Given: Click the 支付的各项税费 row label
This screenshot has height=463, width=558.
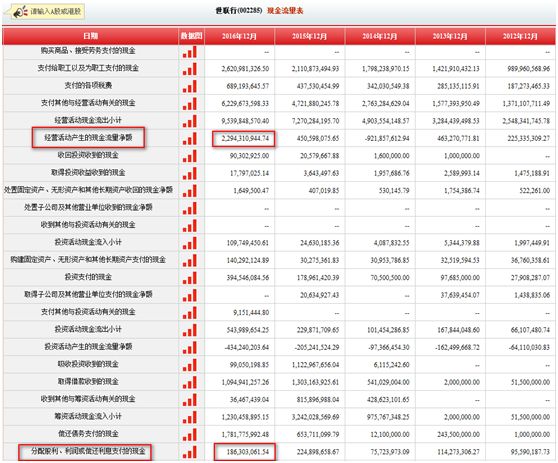Looking at the screenshot, I should click(x=88, y=85).
